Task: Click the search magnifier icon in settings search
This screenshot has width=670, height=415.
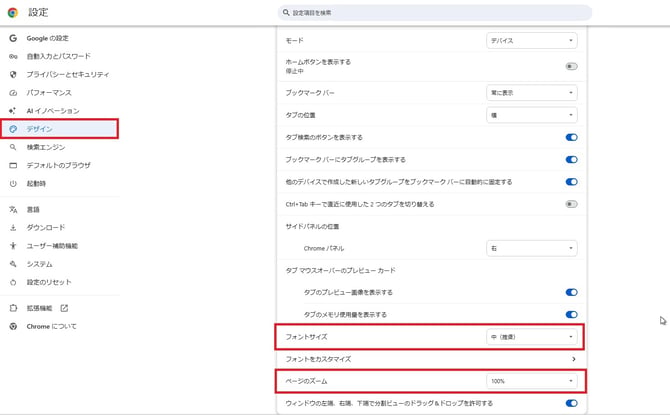Action: [x=286, y=13]
